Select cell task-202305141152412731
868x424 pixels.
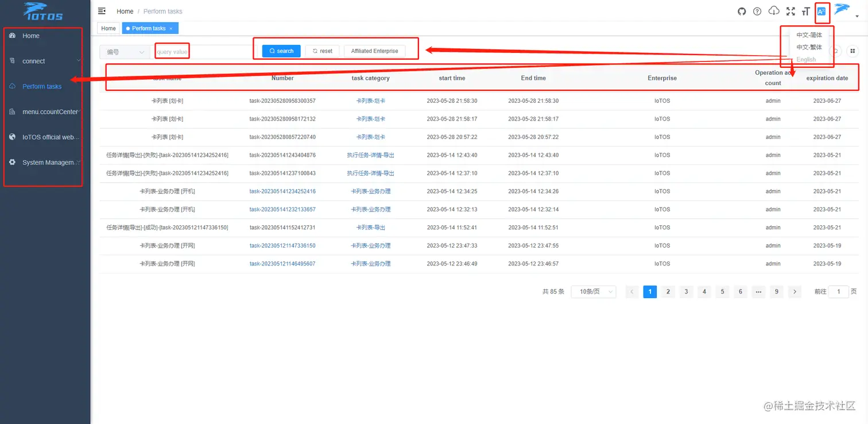(x=282, y=228)
